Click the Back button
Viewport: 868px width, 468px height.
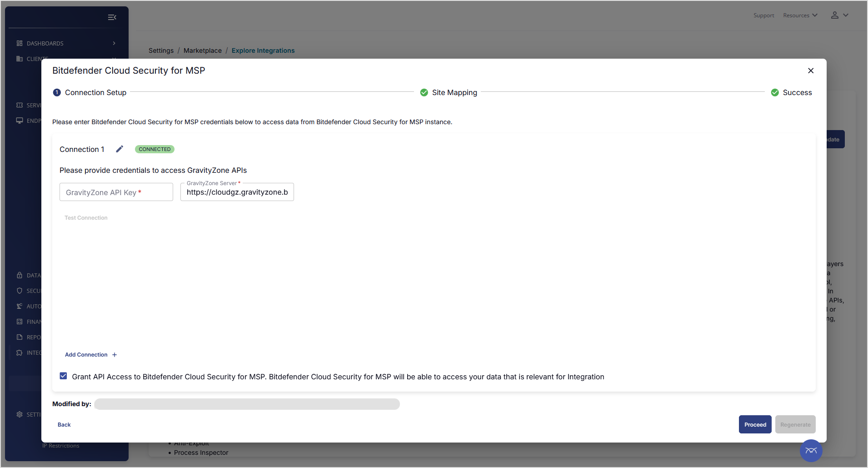[64, 425]
